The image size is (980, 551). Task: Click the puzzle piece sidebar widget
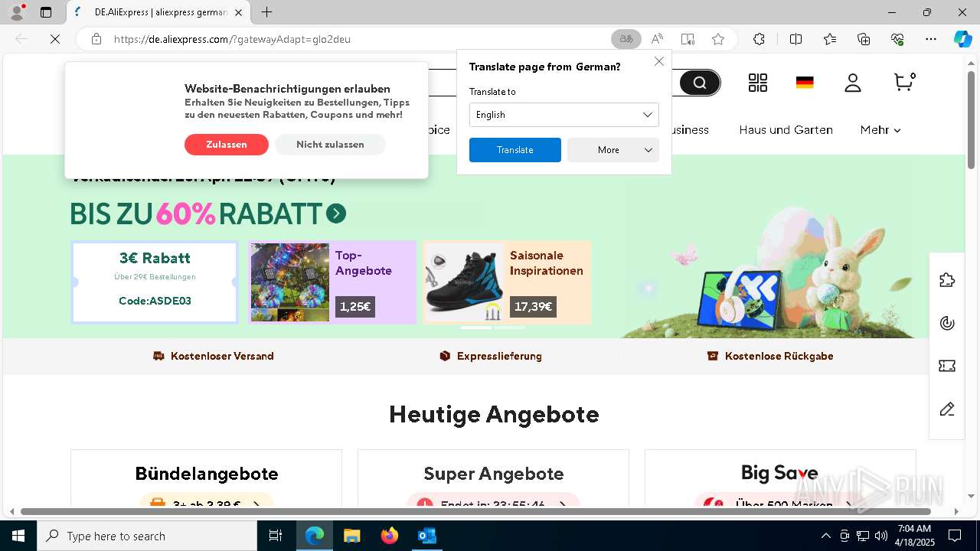[947, 280]
